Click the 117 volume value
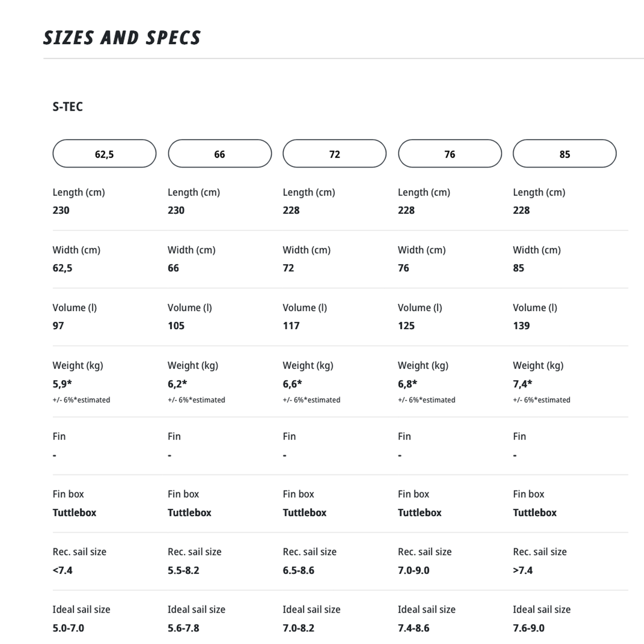Screen dimensions: 644x644 coord(291,326)
